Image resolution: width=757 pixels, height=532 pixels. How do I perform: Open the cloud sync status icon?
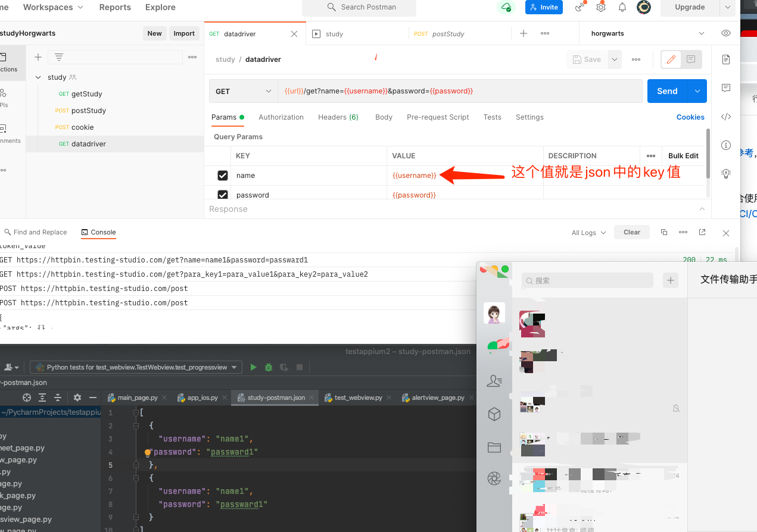click(506, 7)
